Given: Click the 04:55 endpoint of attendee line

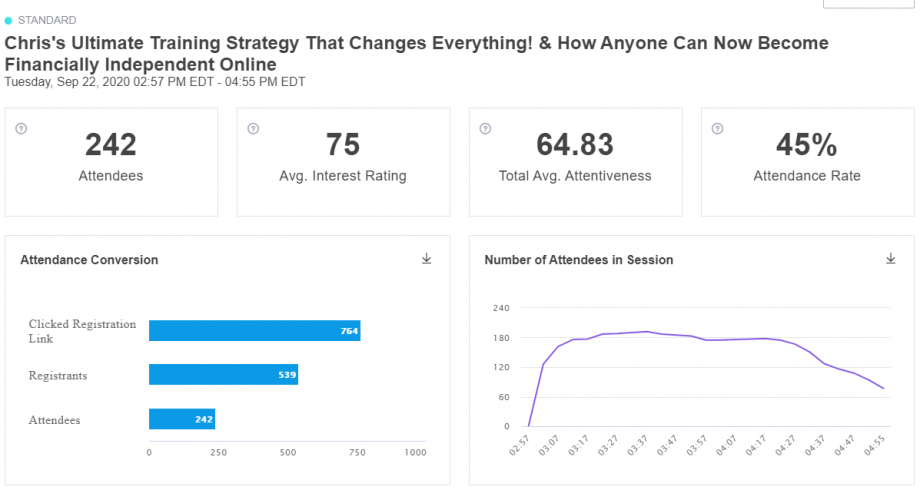Looking at the screenshot, I should (883, 388).
